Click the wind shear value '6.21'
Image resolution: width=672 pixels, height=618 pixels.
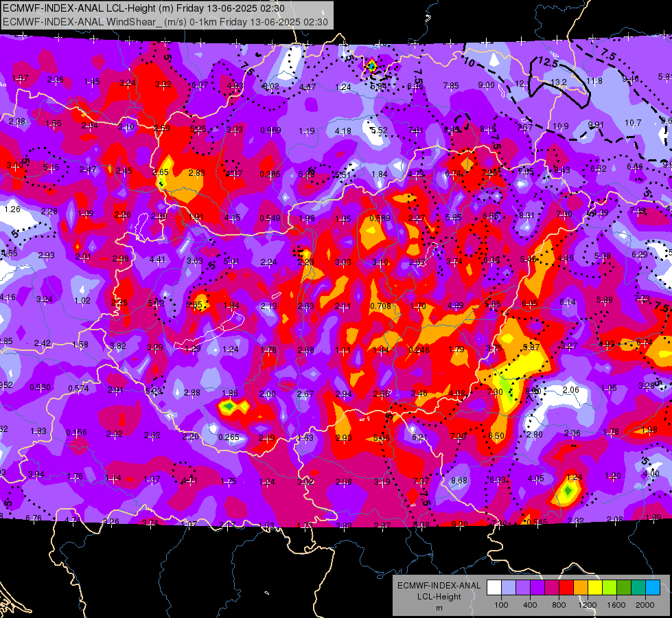pos(419,437)
